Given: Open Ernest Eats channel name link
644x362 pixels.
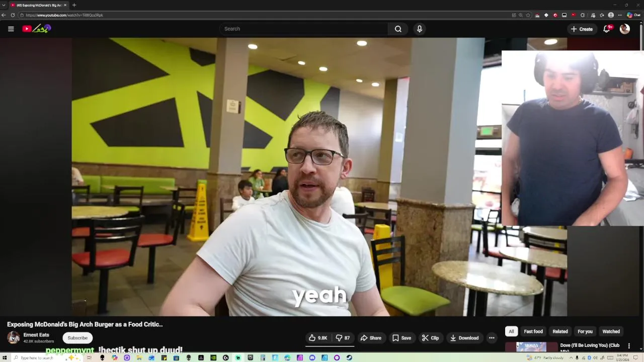Looking at the screenshot, I should [x=36, y=335].
